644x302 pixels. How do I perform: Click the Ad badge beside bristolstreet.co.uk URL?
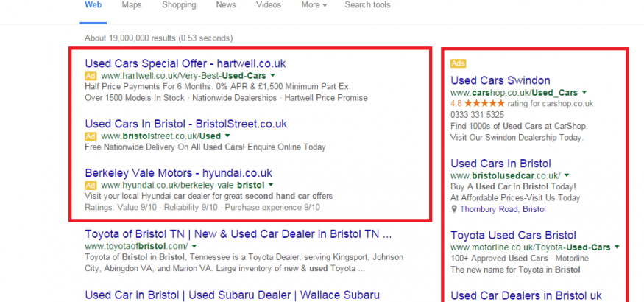(x=91, y=136)
